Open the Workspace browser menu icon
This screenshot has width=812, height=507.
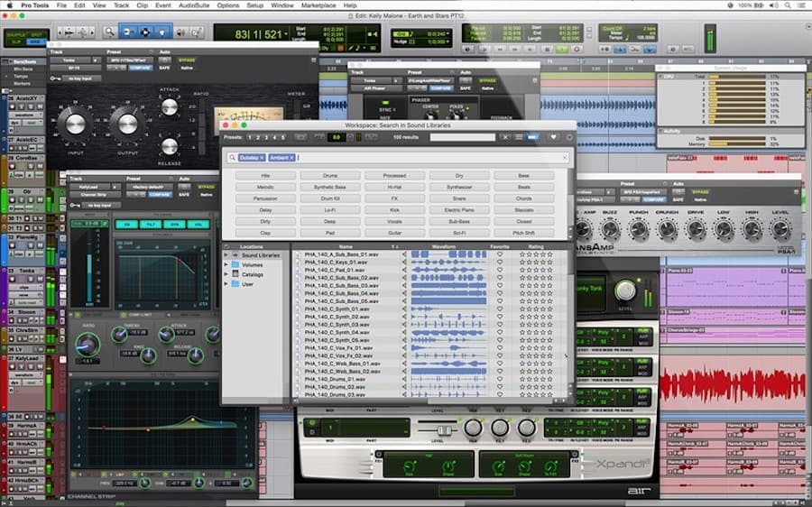click(x=569, y=137)
